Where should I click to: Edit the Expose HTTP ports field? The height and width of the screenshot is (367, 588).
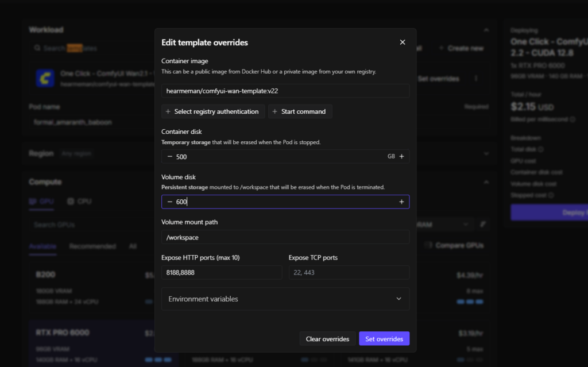222,272
